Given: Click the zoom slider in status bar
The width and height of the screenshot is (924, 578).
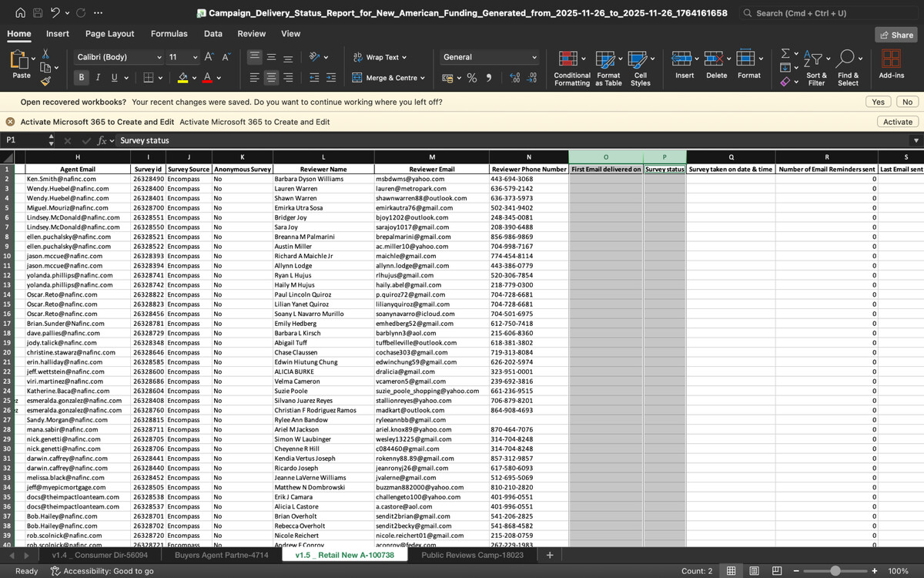Looking at the screenshot, I should click(x=835, y=571).
